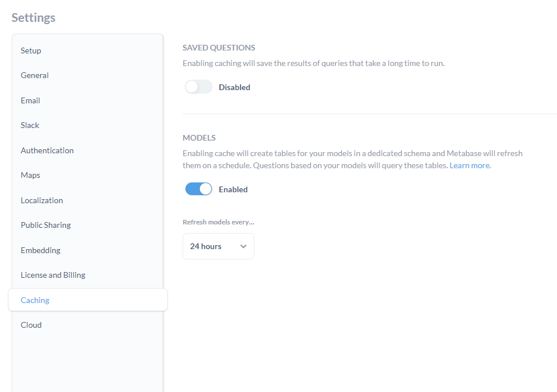Image resolution: width=557 pixels, height=392 pixels.
Task: Enable caching for Saved Questions
Action: coord(198,87)
